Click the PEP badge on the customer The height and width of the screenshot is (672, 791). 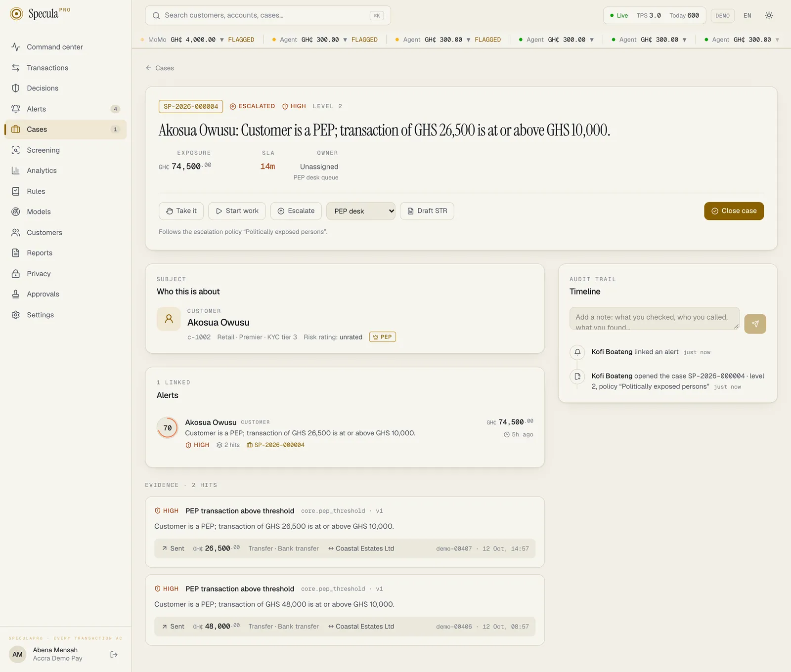point(383,337)
